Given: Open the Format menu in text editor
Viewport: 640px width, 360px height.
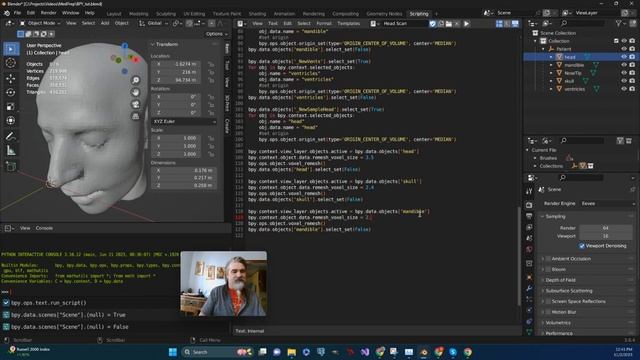Looking at the screenshot, I should point(324,23).
